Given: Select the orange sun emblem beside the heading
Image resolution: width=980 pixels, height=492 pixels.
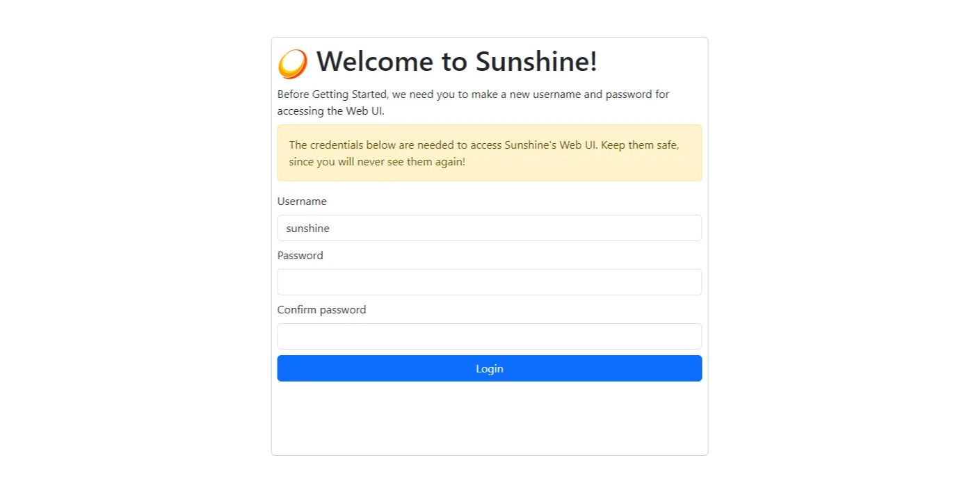Looking at the screenshot, I should 291,62.
